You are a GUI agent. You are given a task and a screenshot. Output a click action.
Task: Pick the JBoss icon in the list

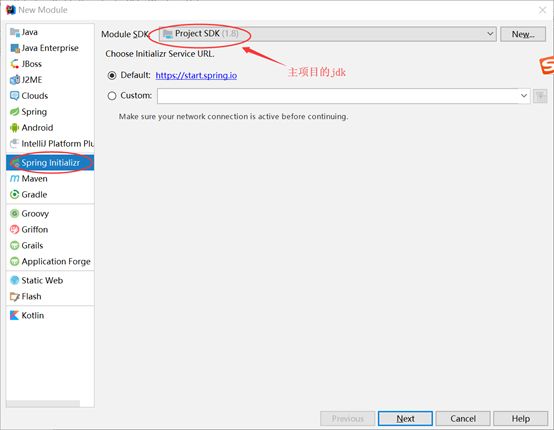pyautogui.click(x=14, y=64)
